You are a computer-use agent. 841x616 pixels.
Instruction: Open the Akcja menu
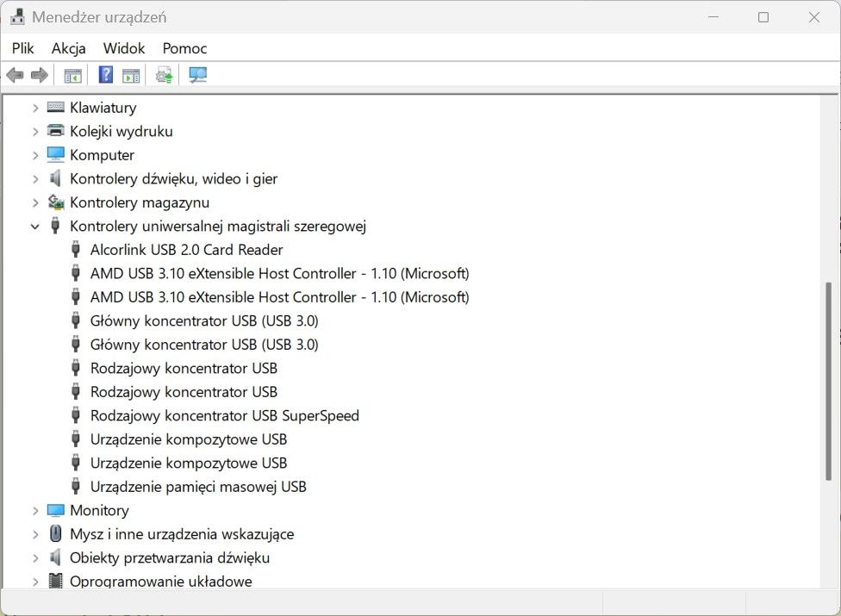69,48
